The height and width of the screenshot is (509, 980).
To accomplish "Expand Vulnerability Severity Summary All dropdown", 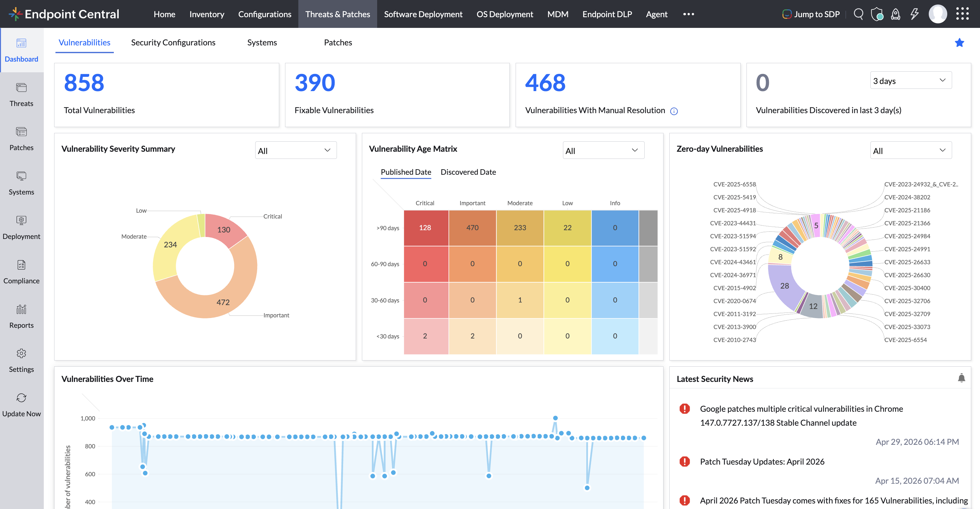I will 296,150.
